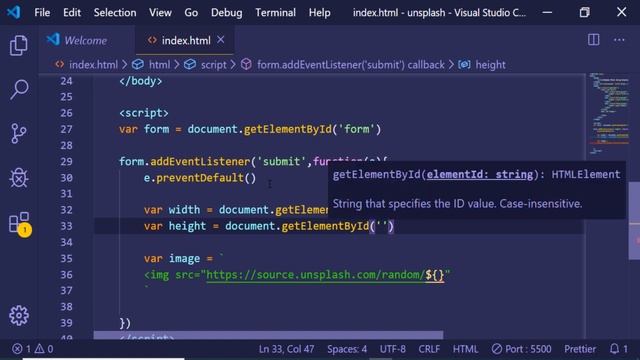This screenshot has height=360, width=640.
Task: Click the height breadcrumb item
Action: (x=490, y=64)
